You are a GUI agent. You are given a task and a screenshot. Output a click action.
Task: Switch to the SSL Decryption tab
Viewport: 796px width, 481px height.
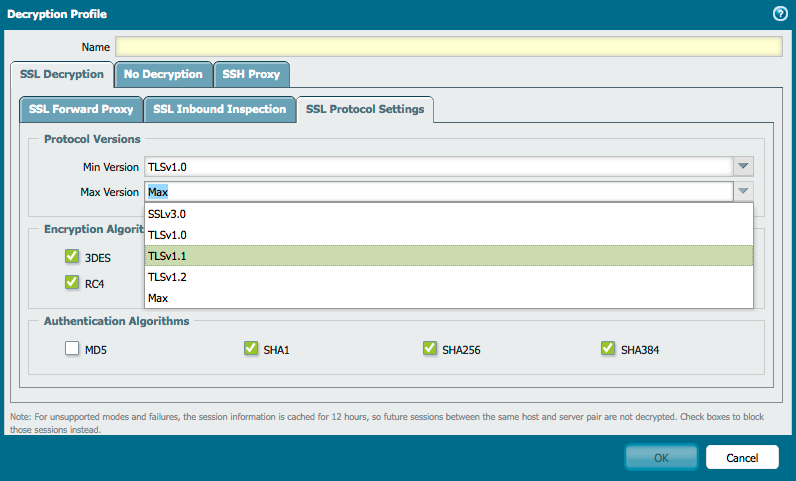[x=62, y=74]
